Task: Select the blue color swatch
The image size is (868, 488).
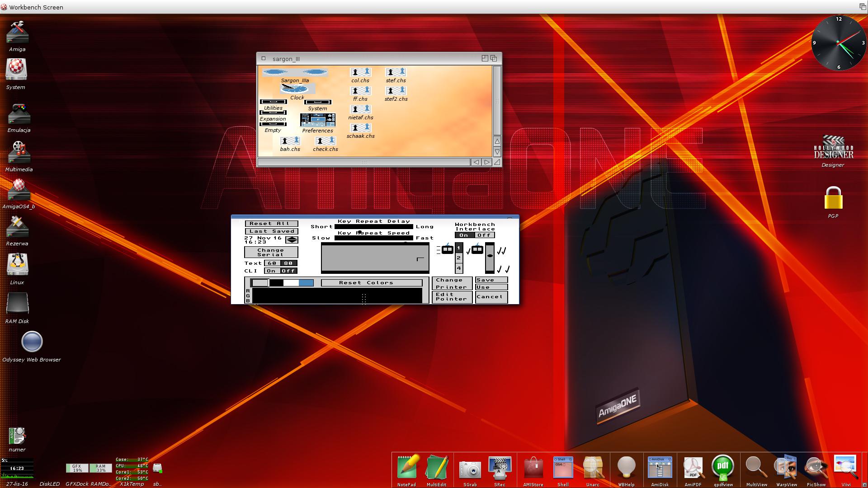Action: (306, 283)
